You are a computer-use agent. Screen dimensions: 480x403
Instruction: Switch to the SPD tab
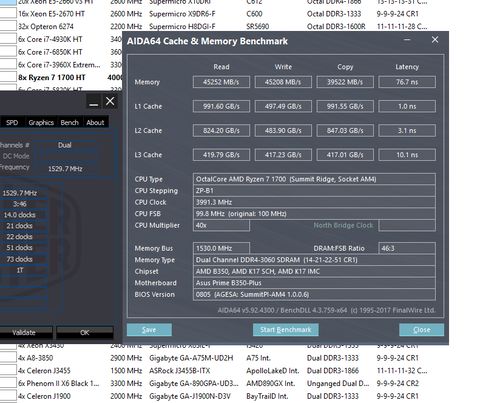12,122
